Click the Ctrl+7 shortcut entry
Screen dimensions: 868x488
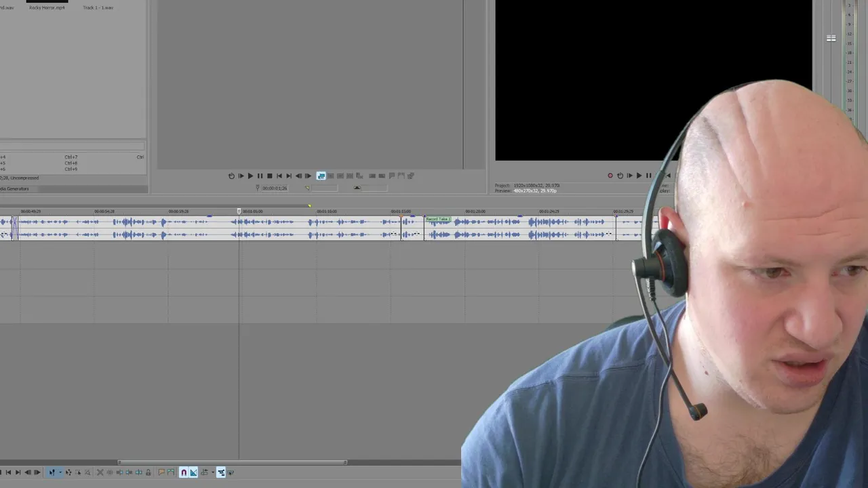click(71, 157)
